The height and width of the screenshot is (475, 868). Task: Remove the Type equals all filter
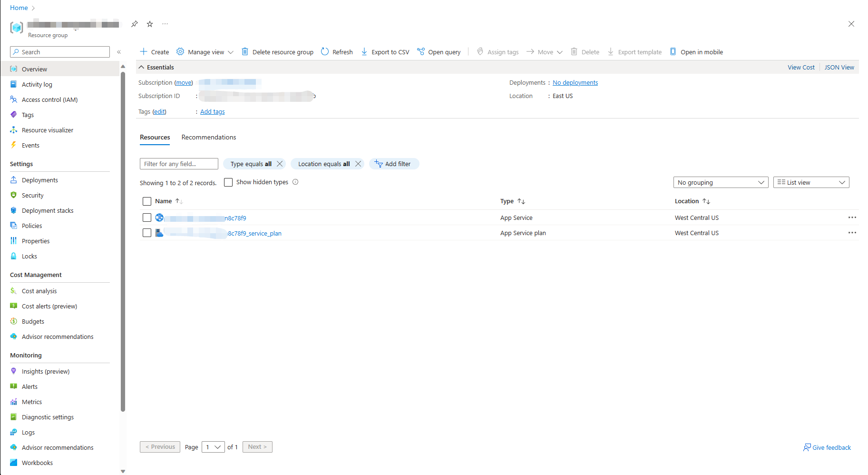point(280,164)
